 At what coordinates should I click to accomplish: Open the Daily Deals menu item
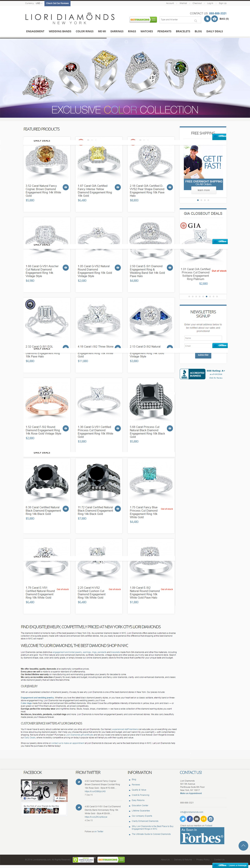215,31
